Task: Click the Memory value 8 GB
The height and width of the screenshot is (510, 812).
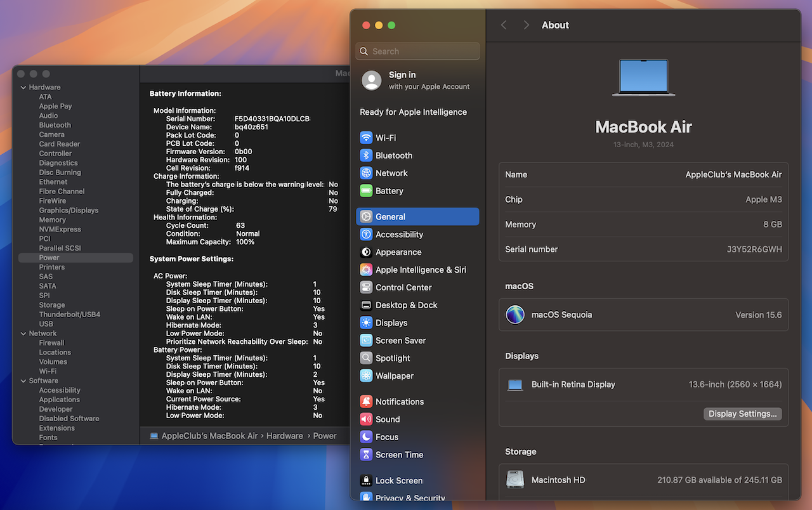Action: pos(772,225)
